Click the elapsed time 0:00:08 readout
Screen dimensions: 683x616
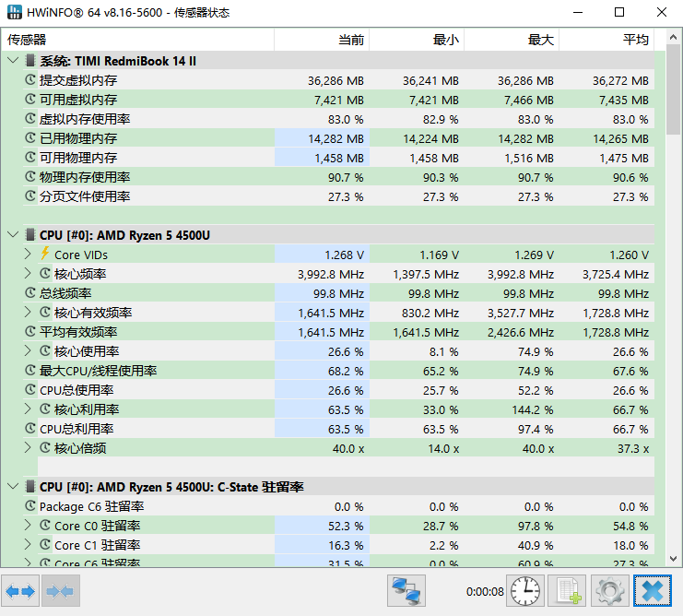click(485, 591)
